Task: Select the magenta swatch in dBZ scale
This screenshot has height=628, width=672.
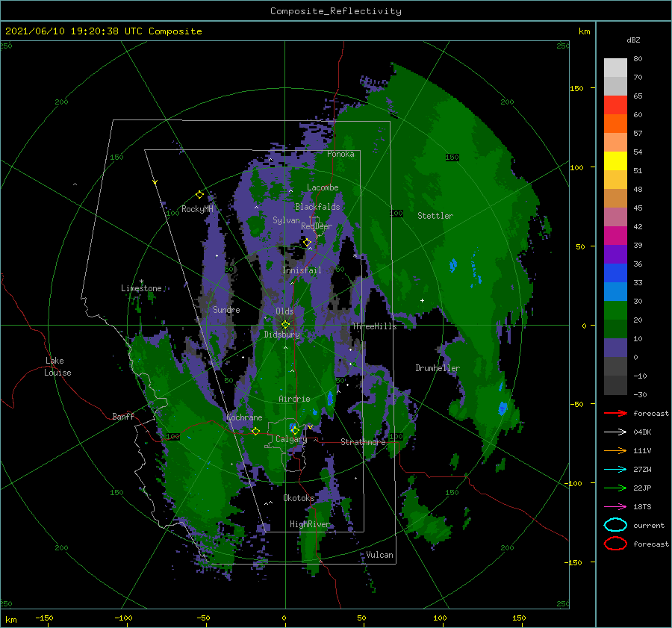Action: (x=615, y=236)
